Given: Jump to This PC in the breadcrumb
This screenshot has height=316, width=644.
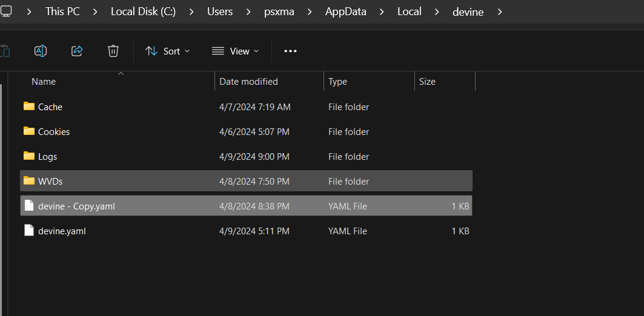Looking at the screenshot, I should 62,12.
